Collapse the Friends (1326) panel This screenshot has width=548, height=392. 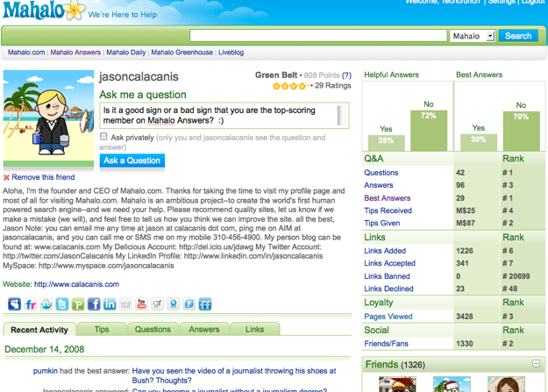(x=536, y=364)
